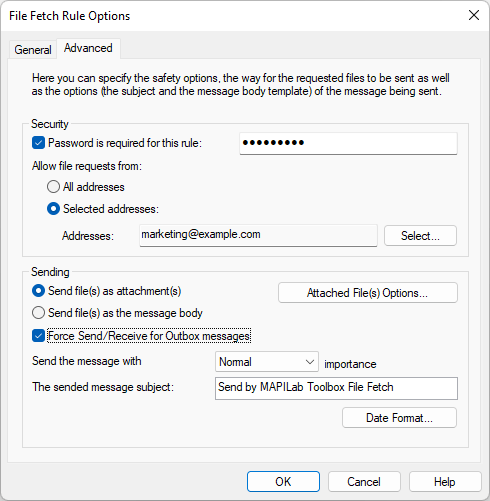Screen dimensions: 490x501
Task: Open Help for this dialog
Action: pos(445,482)
